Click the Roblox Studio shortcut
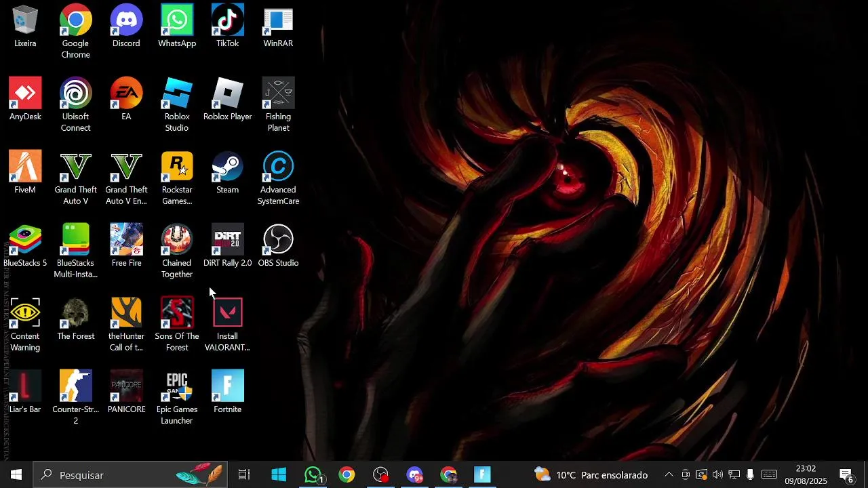Image resolution: width=868 pixels, height=488 pixels. tap(177, 104)
